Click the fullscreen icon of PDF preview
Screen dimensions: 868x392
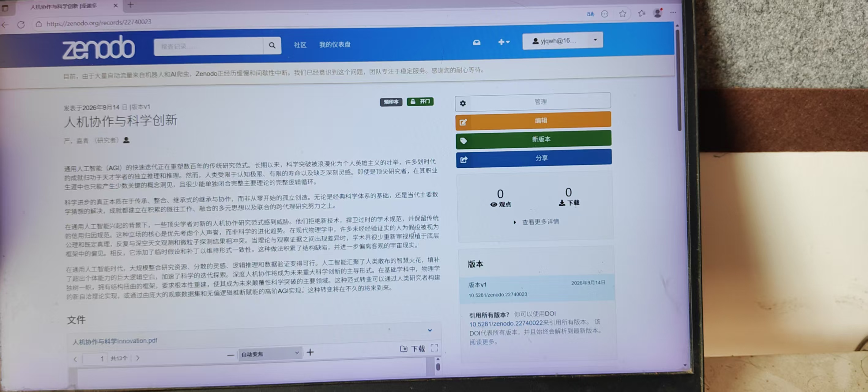click(x=434, y=348)
